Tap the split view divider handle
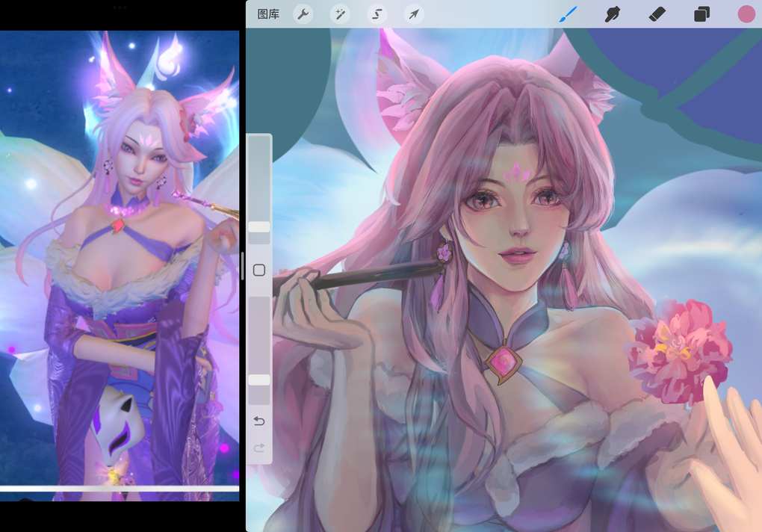Image resolution: width=762 pixels, height=532 pixels. coord(242,266)
